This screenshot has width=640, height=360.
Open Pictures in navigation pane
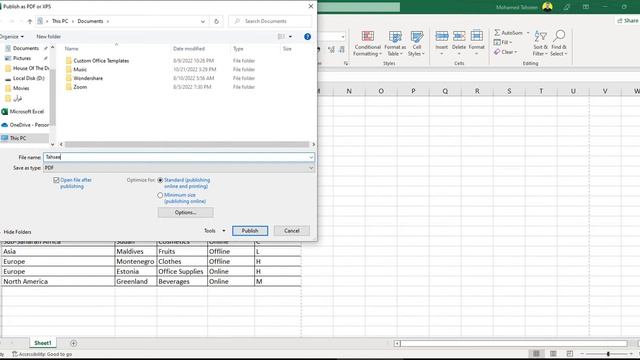[22, 58]
